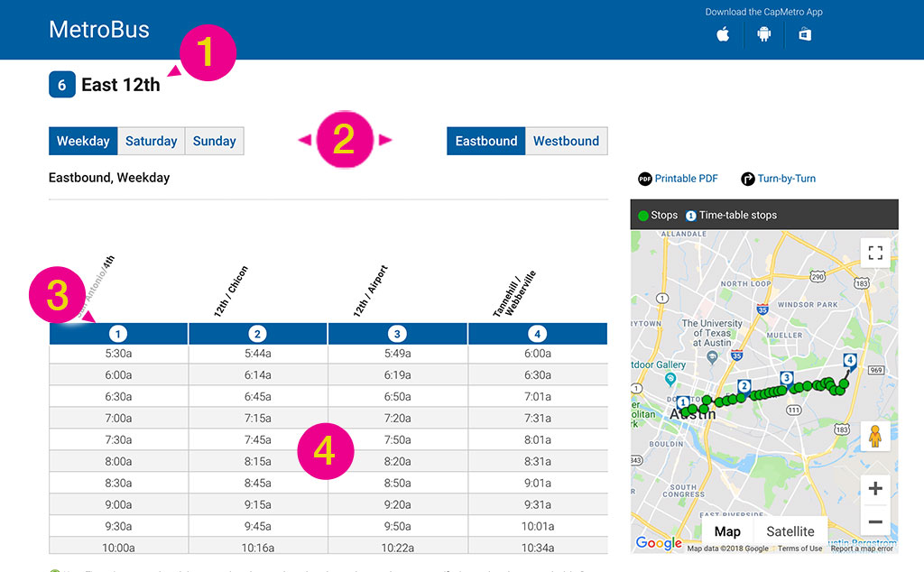Show the Map view type
Viewport: 924px width, 572px height.
pyautogui.click(x=727, y=531)
